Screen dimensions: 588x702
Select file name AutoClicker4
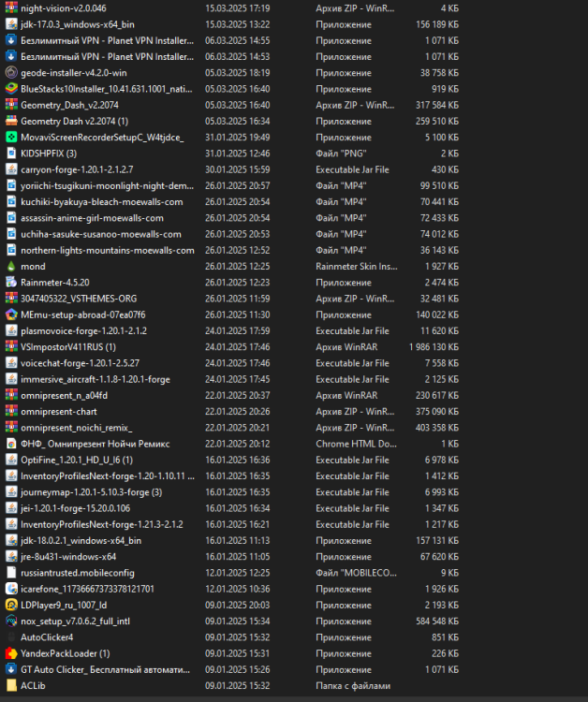point(47,637)
